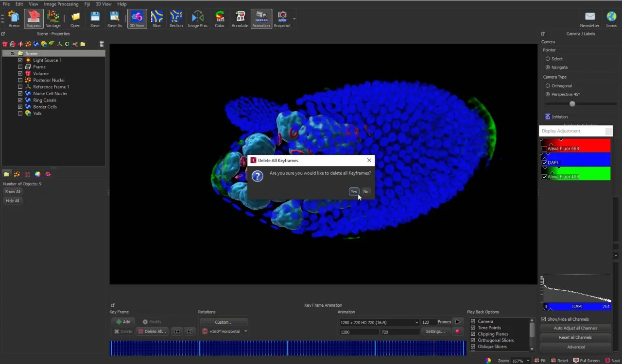Expand the Snapshot dropdown arrow
The width and height of the screenshot is (622, 364).
294,19
